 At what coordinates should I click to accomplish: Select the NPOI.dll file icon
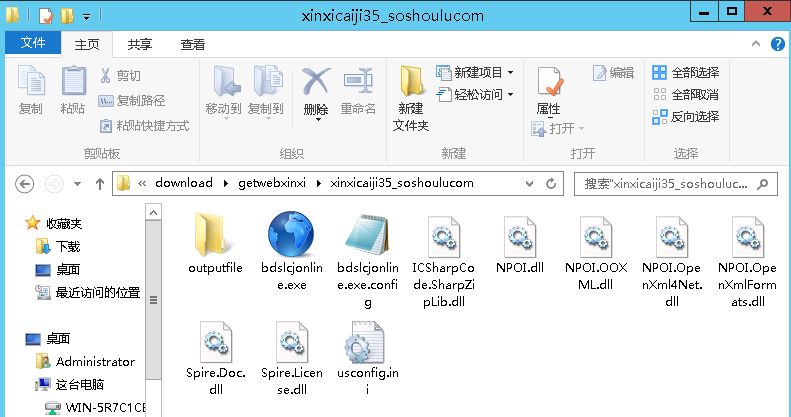pos(520,236)
